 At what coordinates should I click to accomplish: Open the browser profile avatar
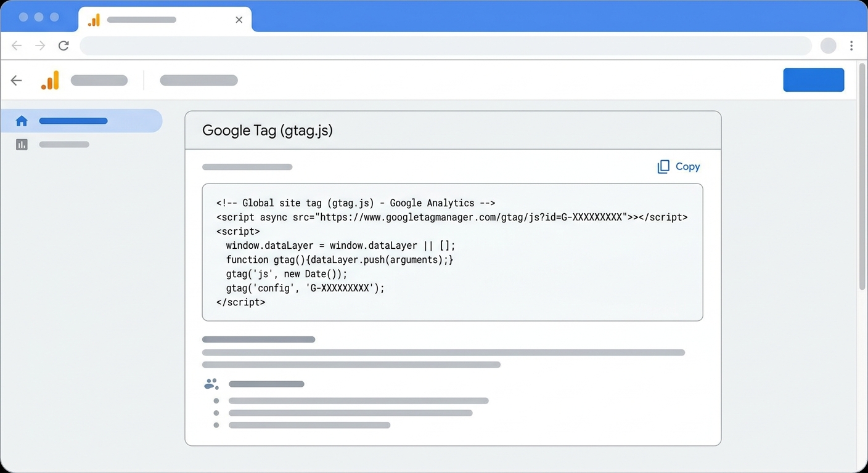(829, 46)
